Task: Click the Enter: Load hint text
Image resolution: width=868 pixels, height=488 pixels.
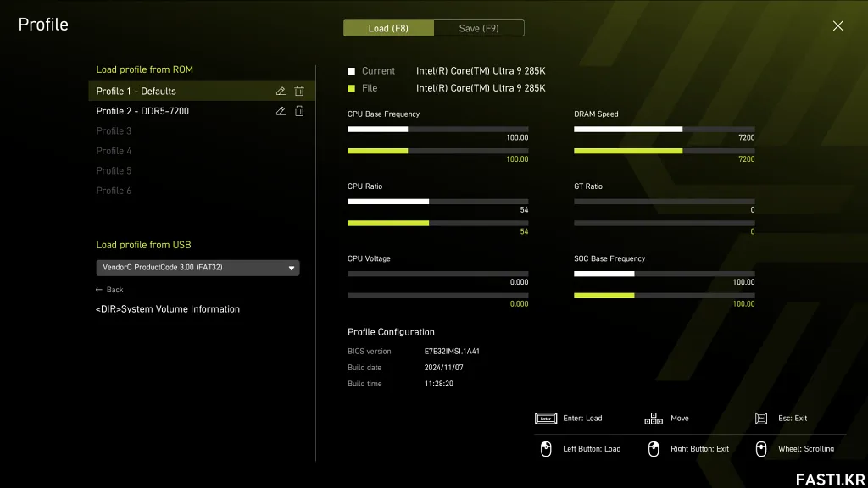Action: (582, 419)
